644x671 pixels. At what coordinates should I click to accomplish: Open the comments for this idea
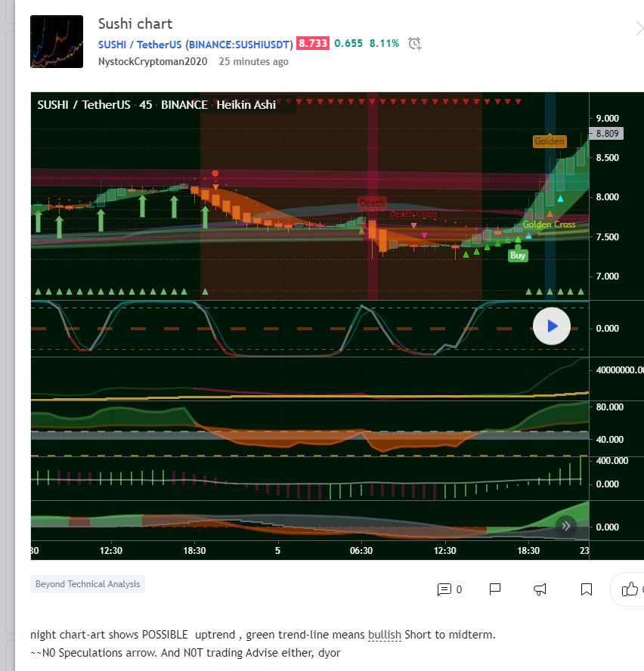tap(450, 589)
